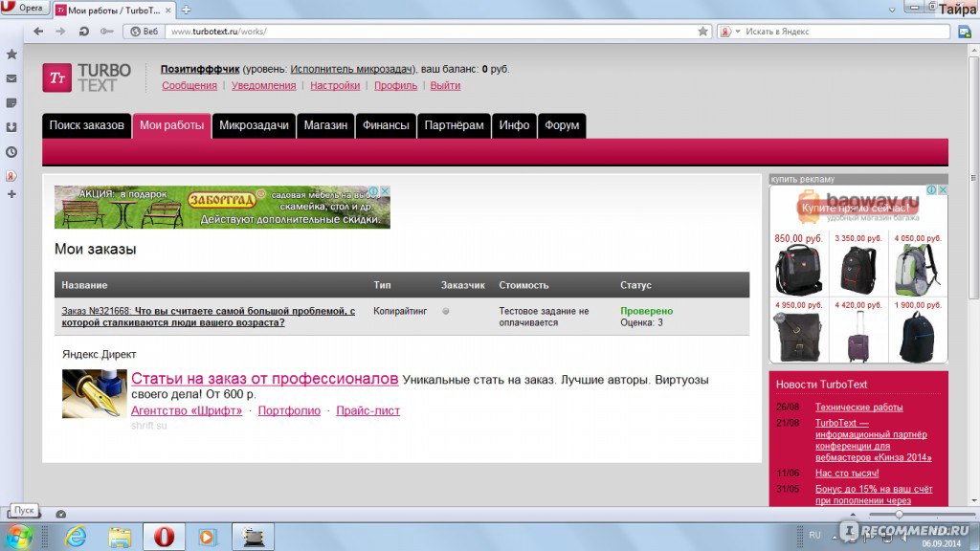Open the Портфолио ad link
The width and height of the screenshot is (980, 551).
tap(289, 411)
